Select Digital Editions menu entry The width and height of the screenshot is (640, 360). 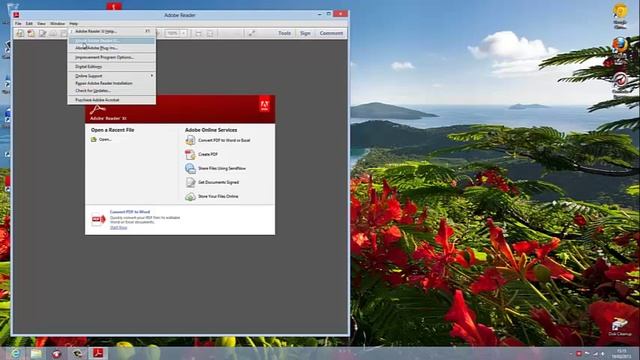111,67
